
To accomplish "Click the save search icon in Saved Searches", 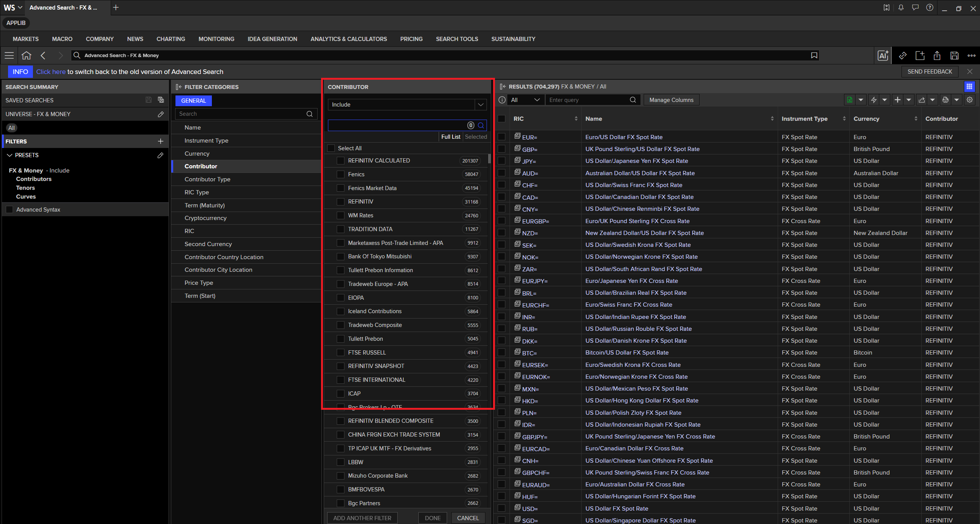I will [x=149, y=100].
